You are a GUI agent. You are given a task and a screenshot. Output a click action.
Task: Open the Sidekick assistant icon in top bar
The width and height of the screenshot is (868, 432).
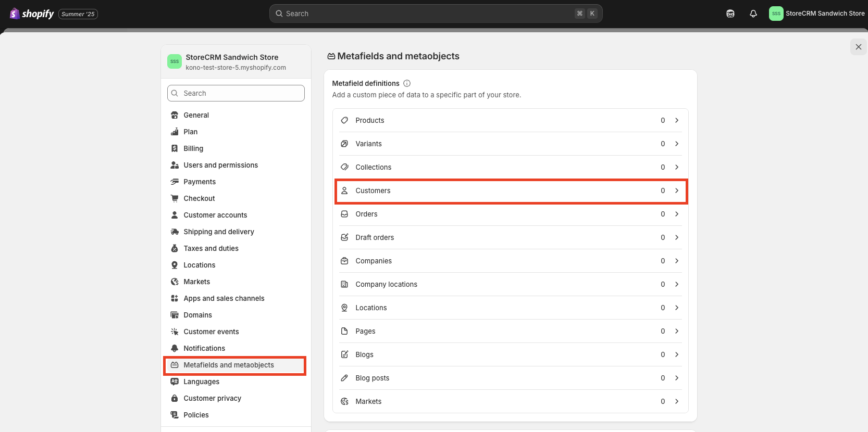[x=730, y=14]
